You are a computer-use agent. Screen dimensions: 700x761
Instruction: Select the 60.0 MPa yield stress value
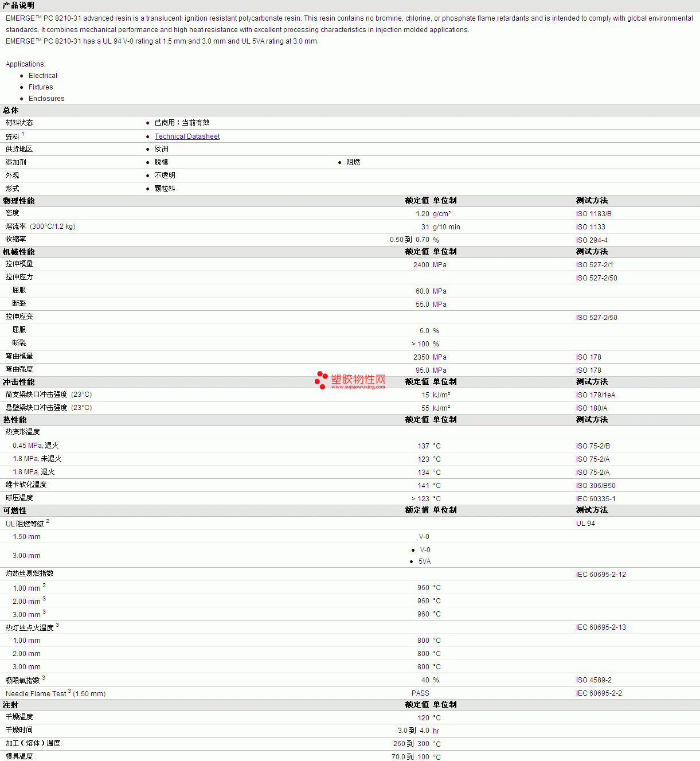coord(431,291)
